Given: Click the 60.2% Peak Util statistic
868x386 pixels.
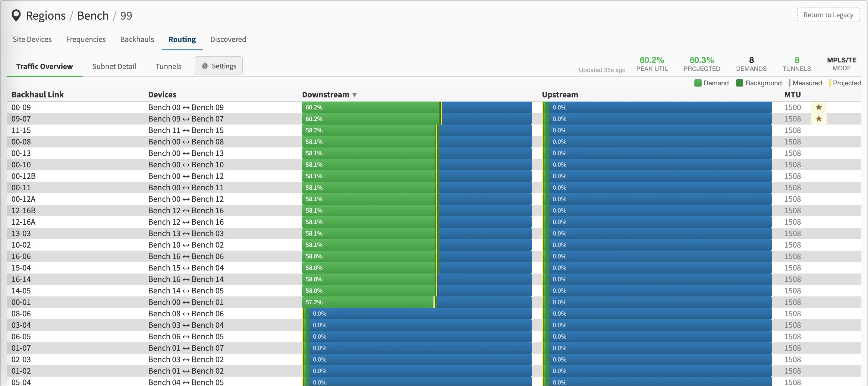Looking at the screenshot, I should coord(652,64).
